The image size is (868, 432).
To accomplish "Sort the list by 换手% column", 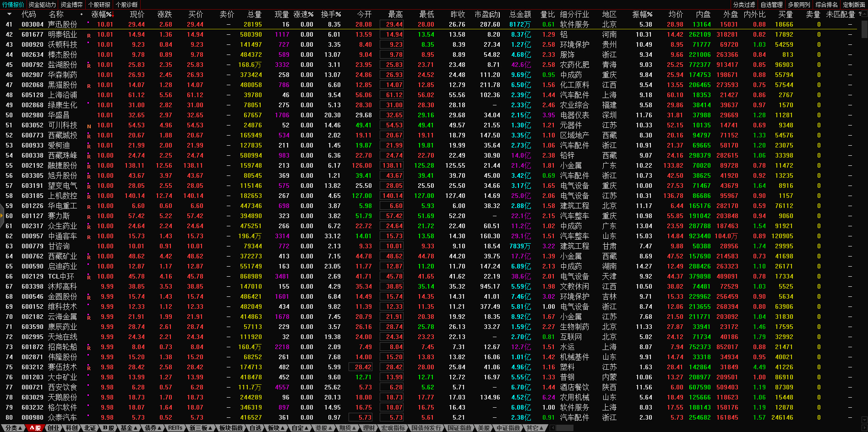I will click(330, 14).
